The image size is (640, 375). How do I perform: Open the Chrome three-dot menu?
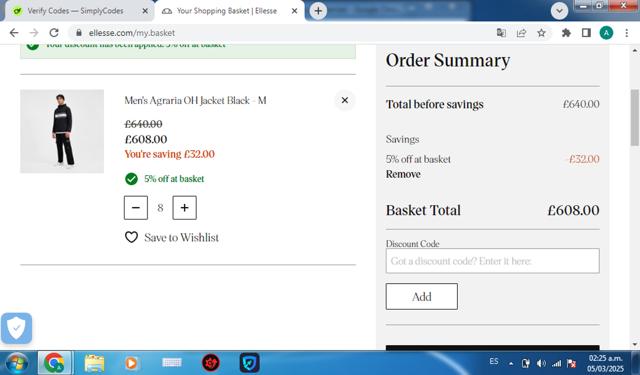tap(627, 33)
